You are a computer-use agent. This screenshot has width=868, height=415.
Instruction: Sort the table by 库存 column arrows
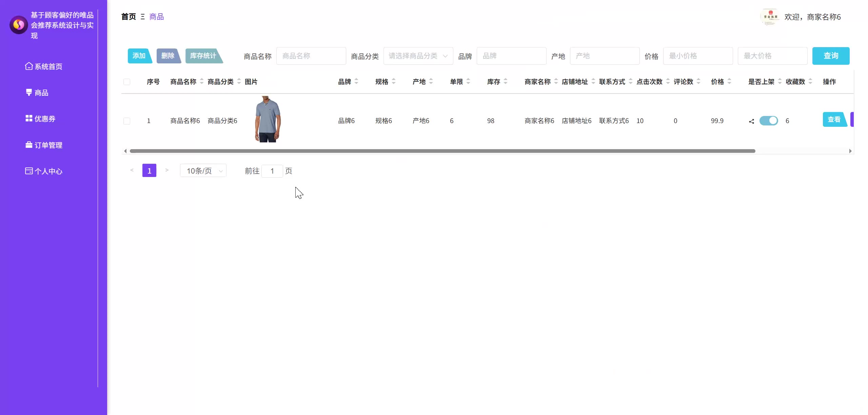tap(505, 81)
